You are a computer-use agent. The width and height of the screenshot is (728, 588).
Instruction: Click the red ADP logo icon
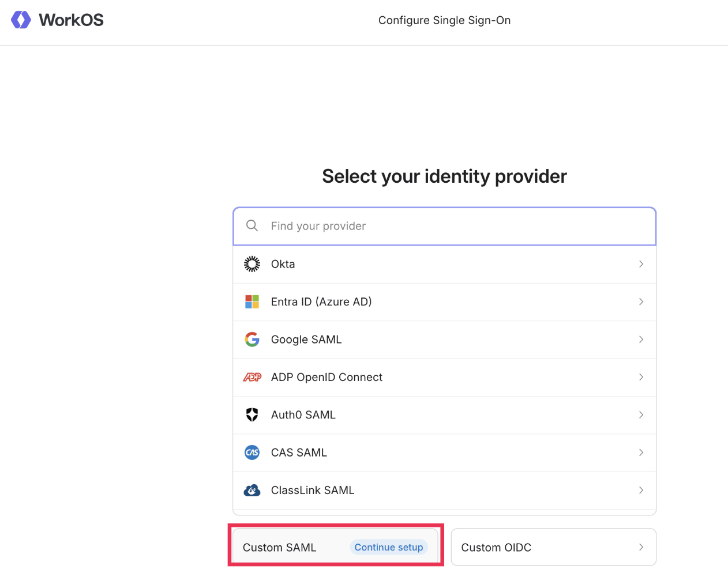pyautogui.click(x=252, y=377)
